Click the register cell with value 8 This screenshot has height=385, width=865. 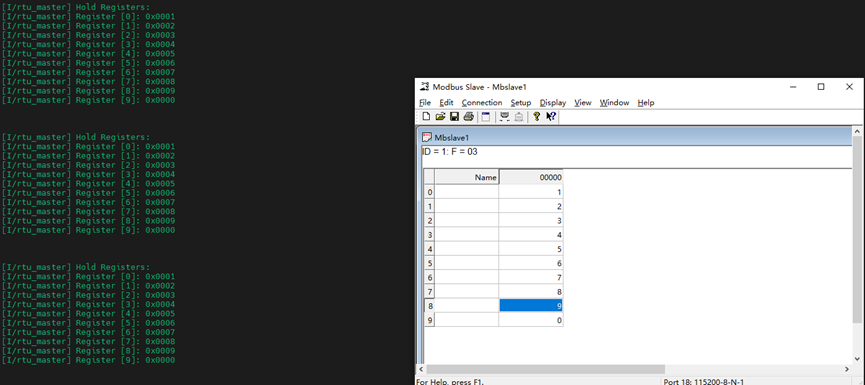[531, 291]
